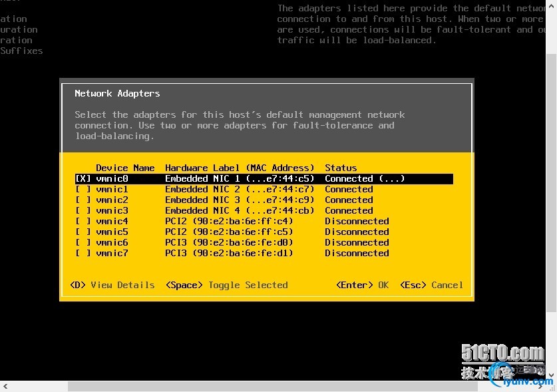Select the vmnic0 device name
Viewport: 557px width, 392px height.
pyautogui.click(x=112, y=179)
